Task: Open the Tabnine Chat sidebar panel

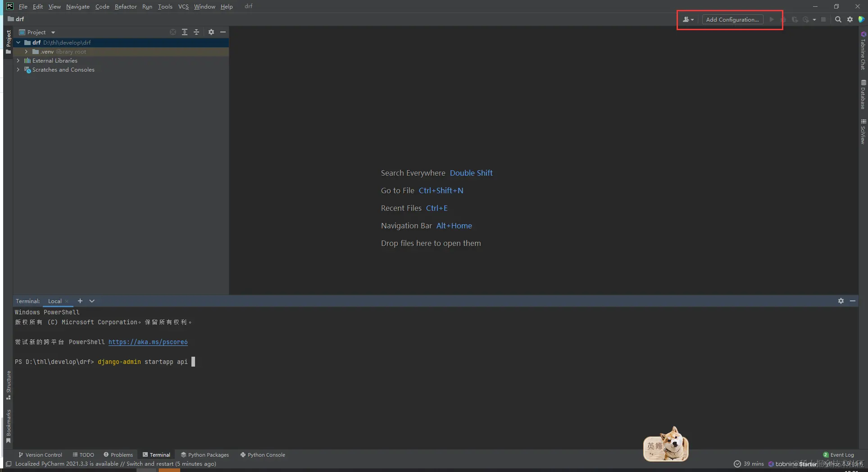Action: (863, 51)
